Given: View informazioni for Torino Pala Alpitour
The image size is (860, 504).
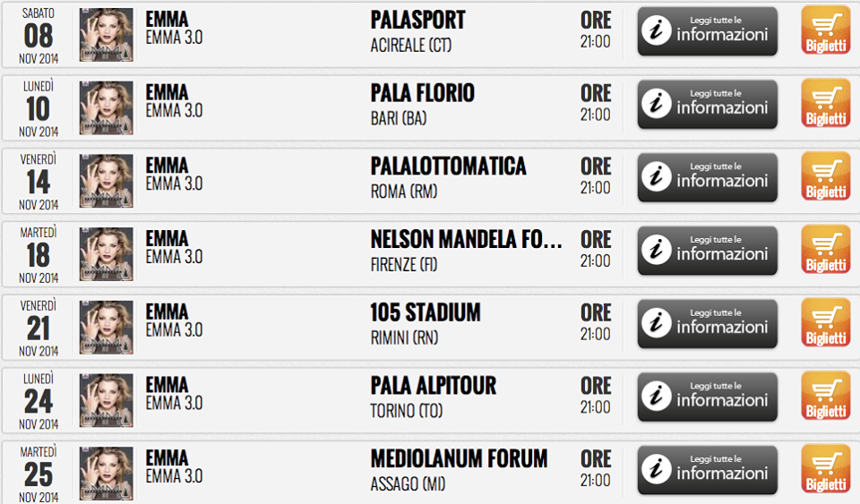Looking at the screenshot, I should tap(707, 397).
